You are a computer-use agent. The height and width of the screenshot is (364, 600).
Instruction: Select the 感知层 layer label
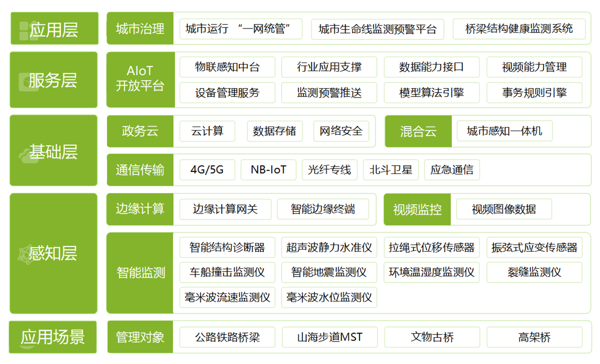pos(53,253)
